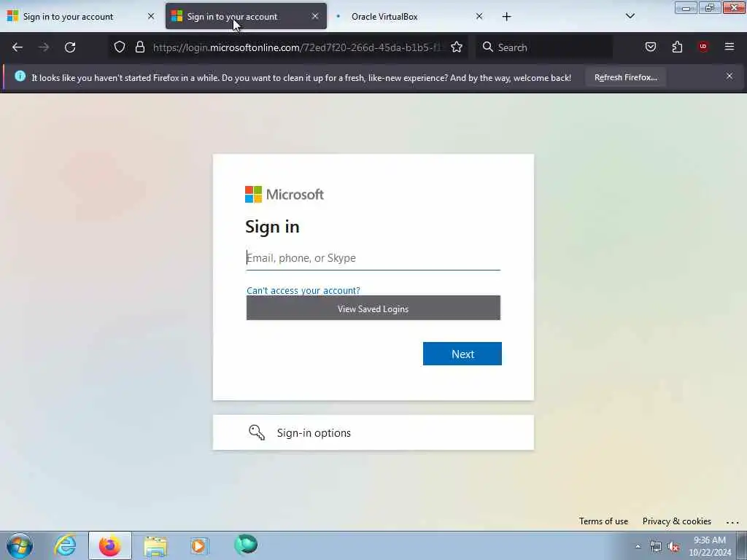The image size is (747, 560).
Task: Open Privacy & cookies link
Action: tap(676, 521)
